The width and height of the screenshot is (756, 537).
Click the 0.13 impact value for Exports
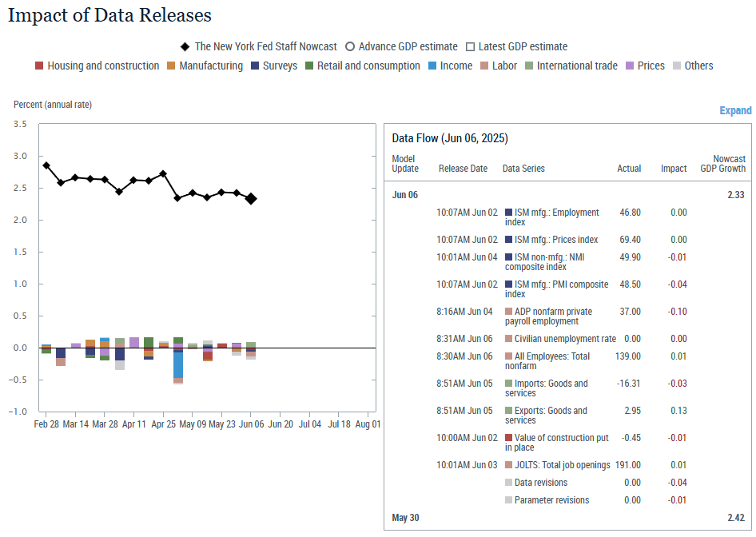[x=678, y=411]
